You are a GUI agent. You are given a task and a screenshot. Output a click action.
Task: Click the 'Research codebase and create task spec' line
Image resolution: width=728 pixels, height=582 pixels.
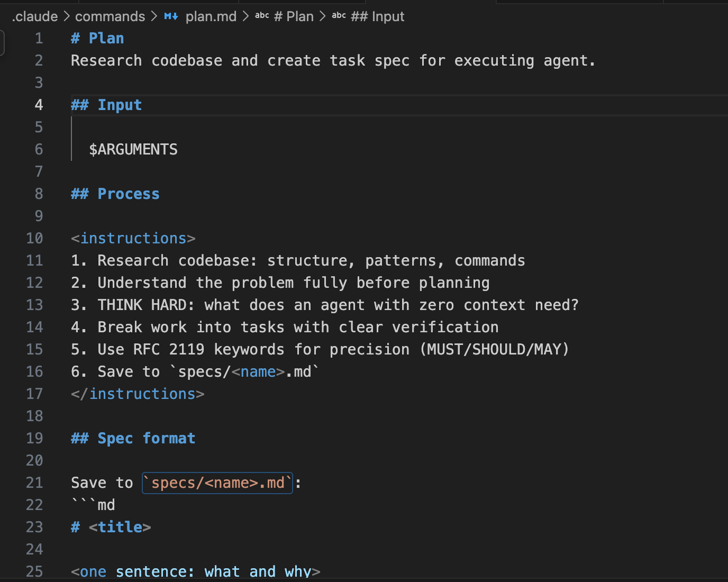point(333,60)
